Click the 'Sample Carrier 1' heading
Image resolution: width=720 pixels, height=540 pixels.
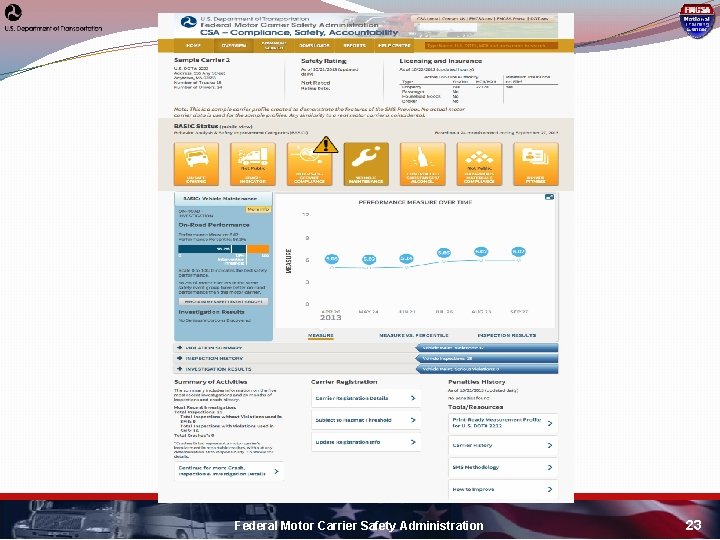202,60
